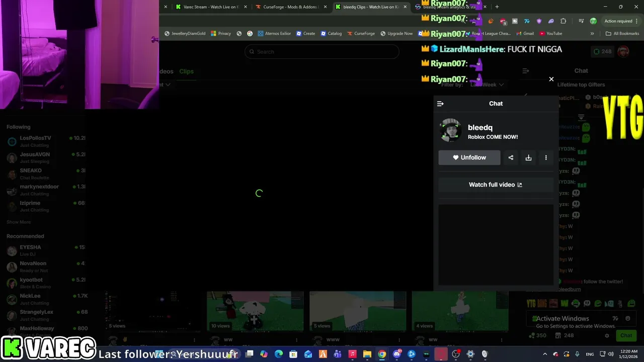Focus the Kick search field

pos(322,52)
